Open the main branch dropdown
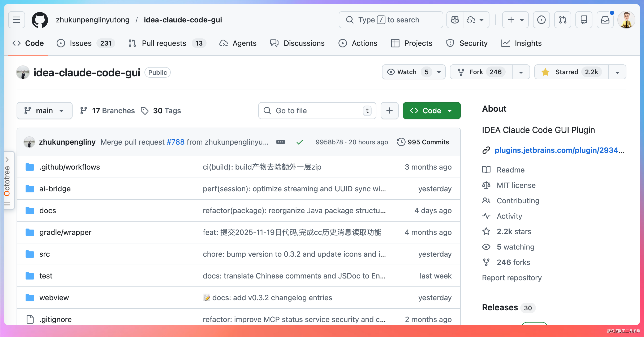The image size is (644, 337). pyautogui.click(x=44, y=111)
